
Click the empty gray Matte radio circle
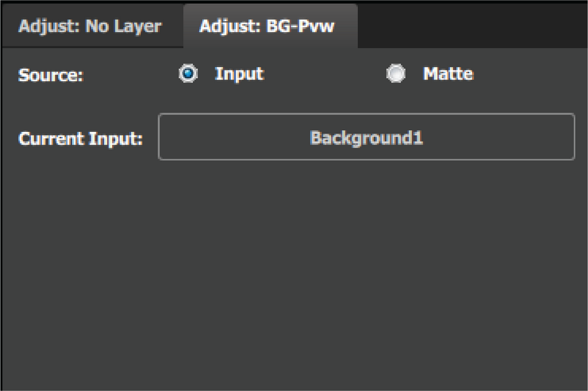396,73
